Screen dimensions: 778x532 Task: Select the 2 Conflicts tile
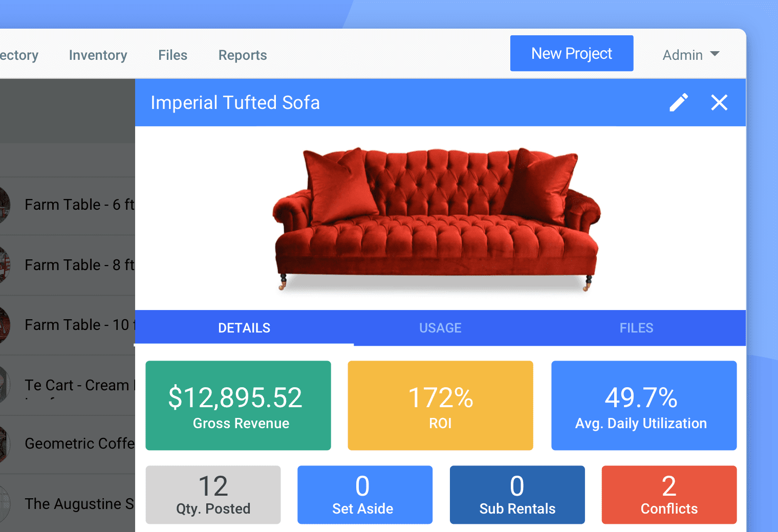point(669,495)
